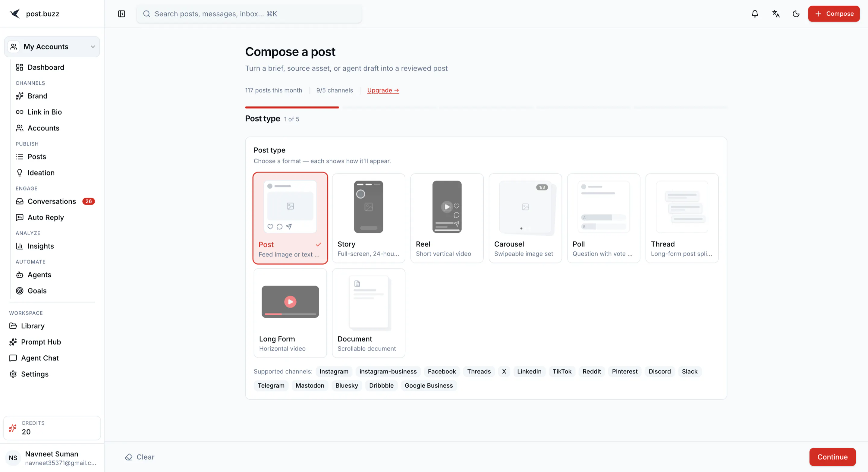Open Insights label in sidebar
The height and width of the screenshot is (472, 868).
(x=41, y=246)
